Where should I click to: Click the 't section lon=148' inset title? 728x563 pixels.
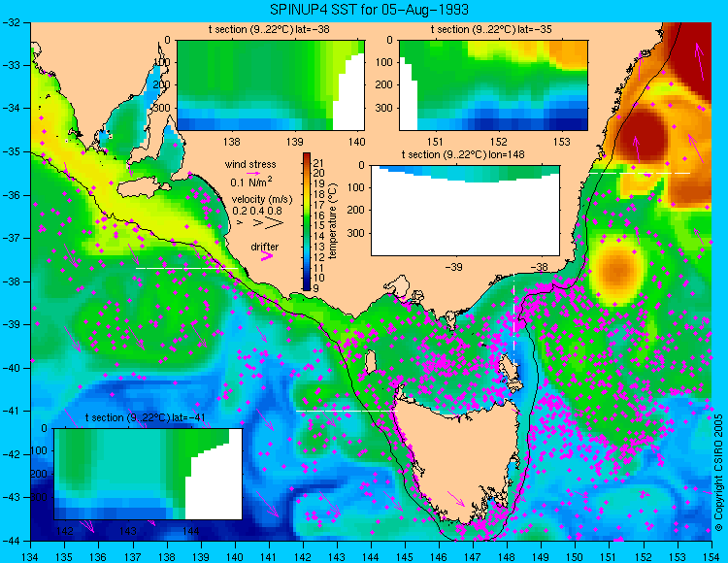(x=463, y=154)
